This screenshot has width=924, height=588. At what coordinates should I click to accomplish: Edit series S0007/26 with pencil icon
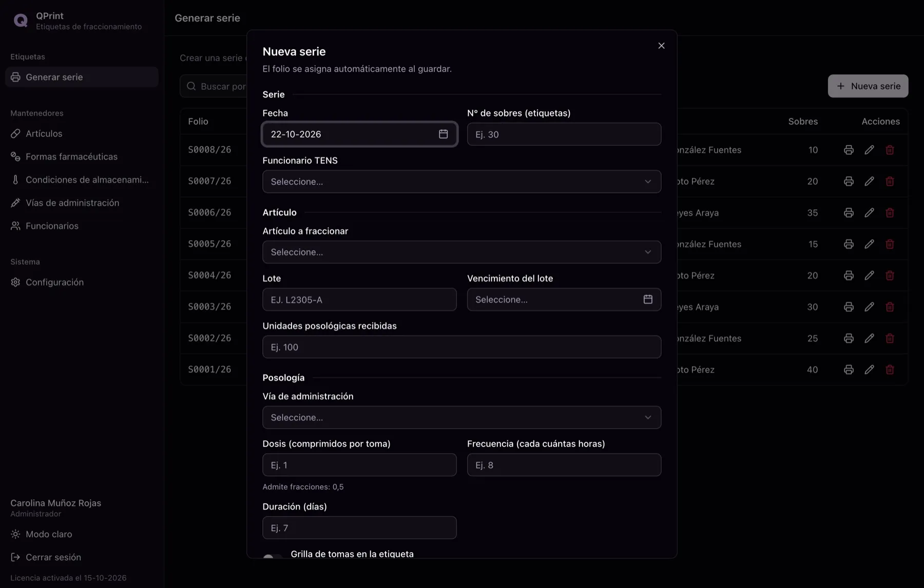pos(869,181)
